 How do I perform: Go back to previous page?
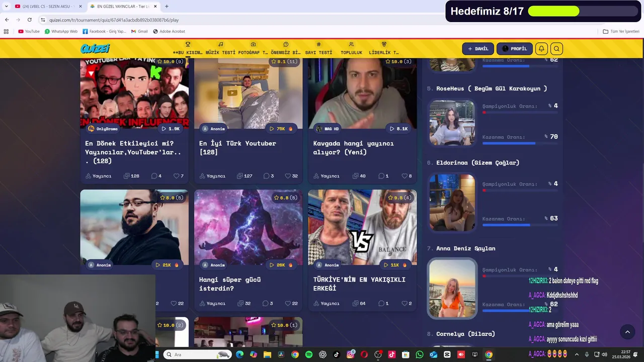click(x=7, y=20)
